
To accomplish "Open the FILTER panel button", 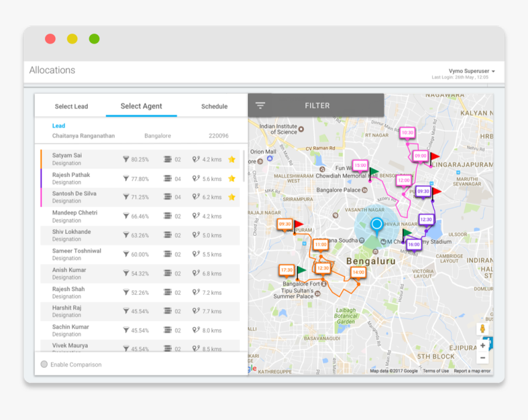I will pos(317,106).
